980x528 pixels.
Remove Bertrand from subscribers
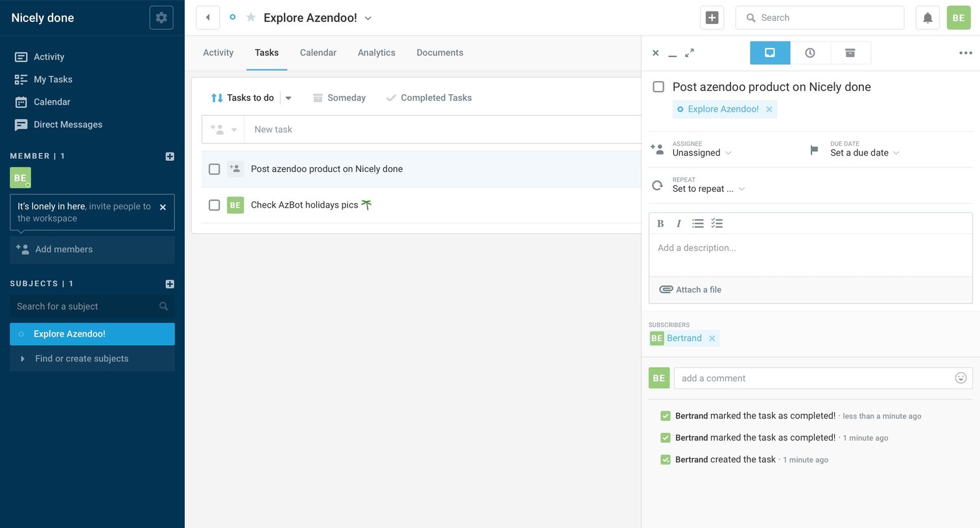coord(712,339)
